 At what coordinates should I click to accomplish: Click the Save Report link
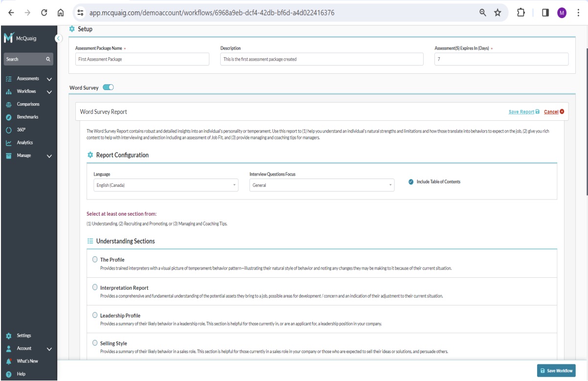click(524, 112)
